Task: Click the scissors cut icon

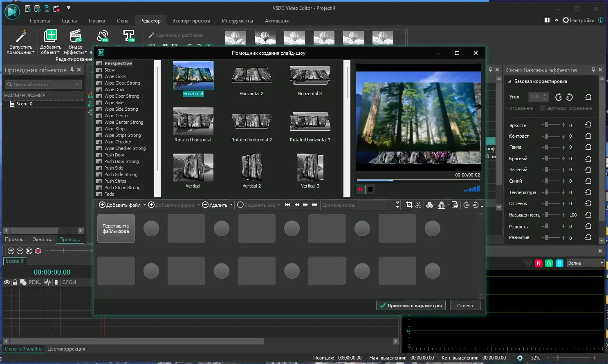Action: click(x=418, y=205)
